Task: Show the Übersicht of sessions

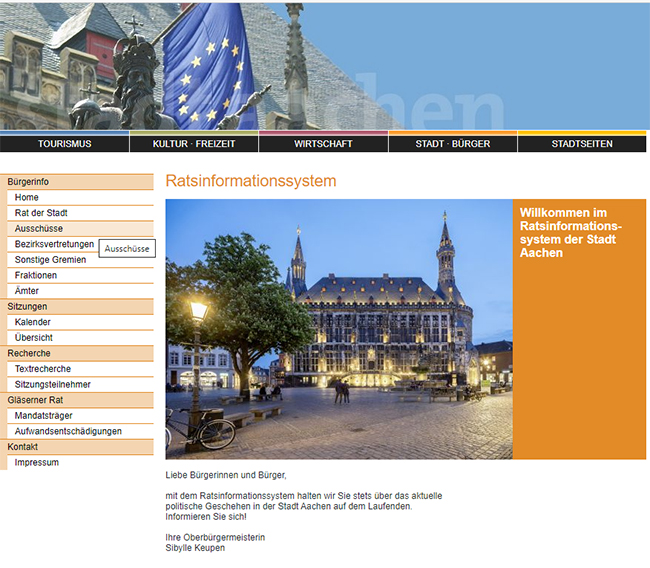Action: coord(33,338)
